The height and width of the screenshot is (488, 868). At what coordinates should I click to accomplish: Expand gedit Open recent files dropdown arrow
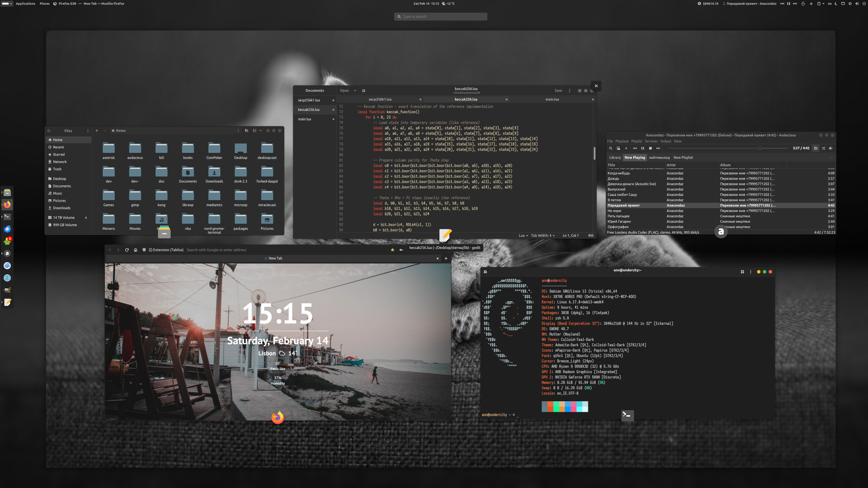point(355,91)
